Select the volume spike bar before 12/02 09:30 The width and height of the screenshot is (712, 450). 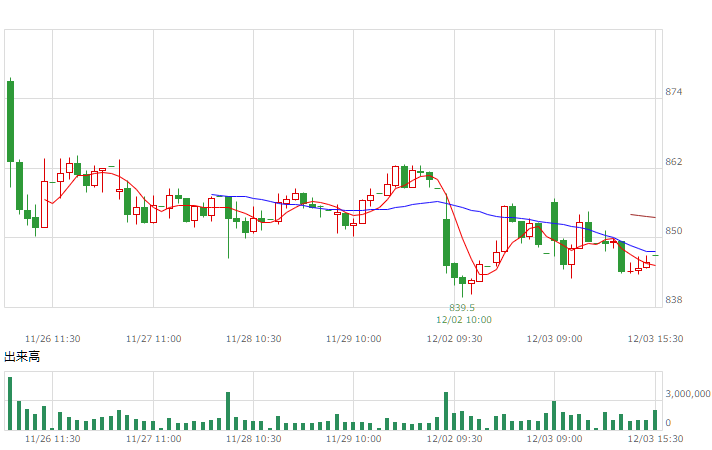[446, 411]
